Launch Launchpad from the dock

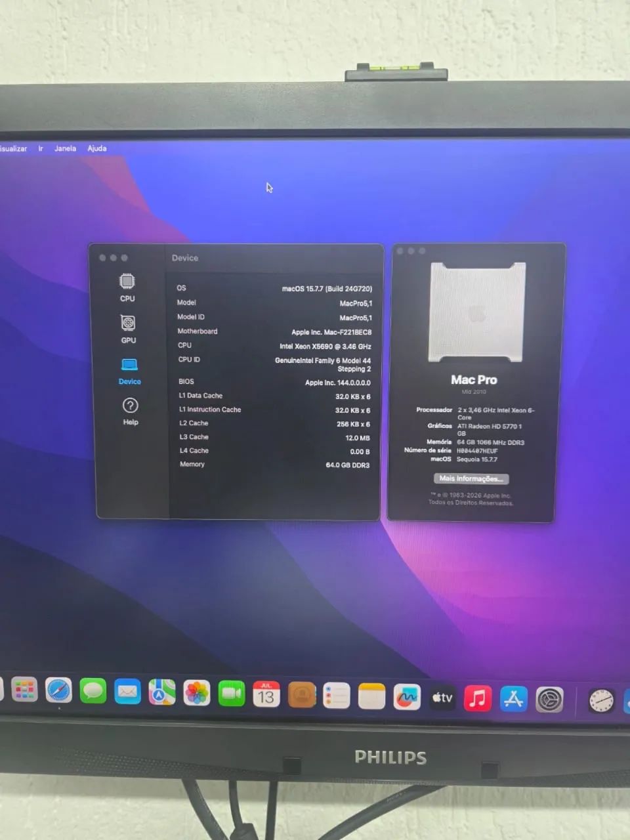24,690
